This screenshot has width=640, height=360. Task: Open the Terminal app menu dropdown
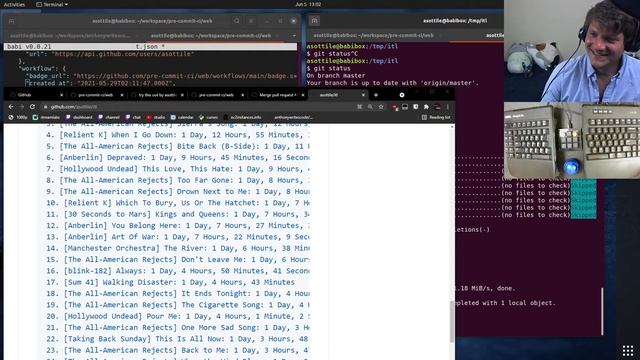click(52, 4)
